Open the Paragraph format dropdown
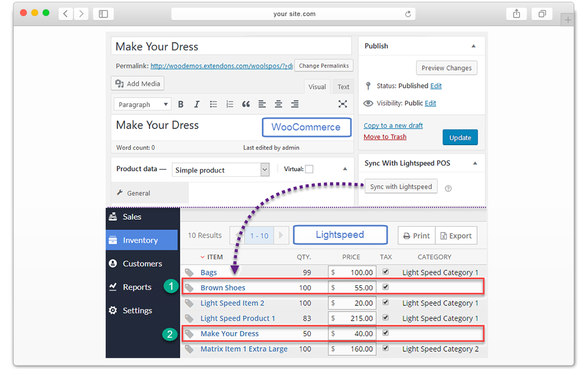The height and width of the screenshot is (369, 588). pyautogui.click(x=142, y=104)
